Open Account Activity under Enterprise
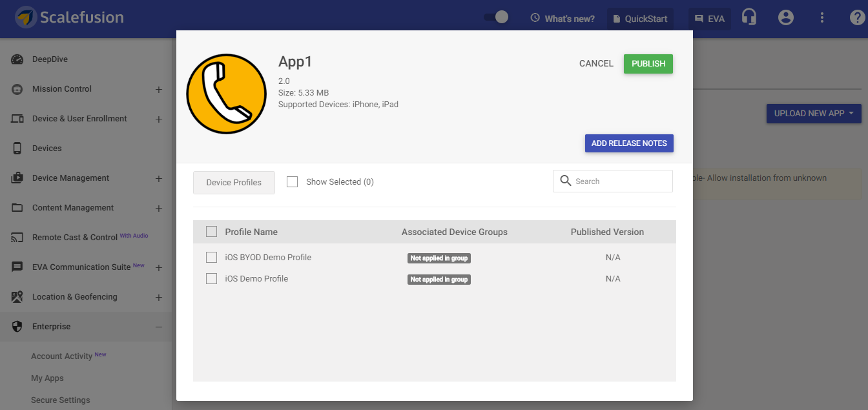The height and width of the screenshot is (410, 868). coord(61,356)
